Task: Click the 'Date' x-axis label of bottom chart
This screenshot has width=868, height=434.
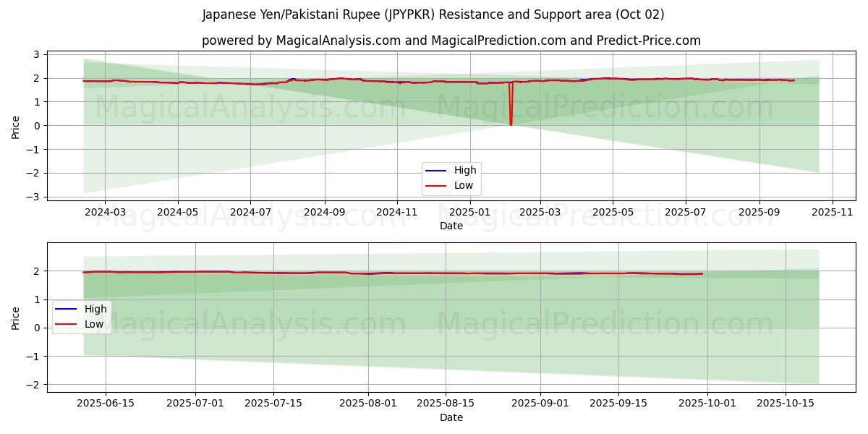Action: tap(451, 417)
